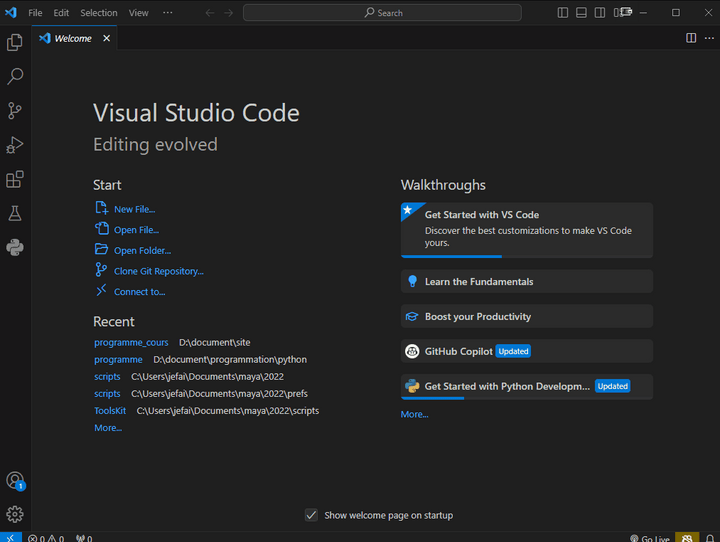
Task: Toggle Show welcome page on startup checkbox
Action: (311, 515)
